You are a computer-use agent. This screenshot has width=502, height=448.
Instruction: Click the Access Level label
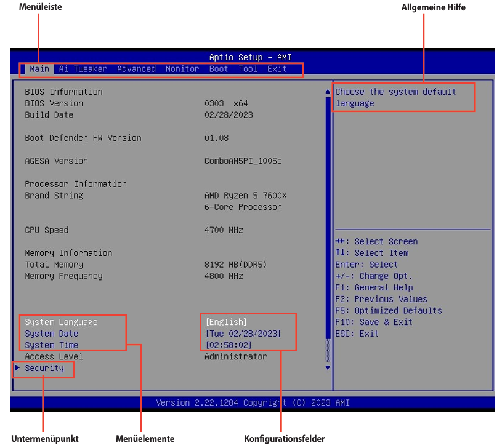tap(54, 356)
